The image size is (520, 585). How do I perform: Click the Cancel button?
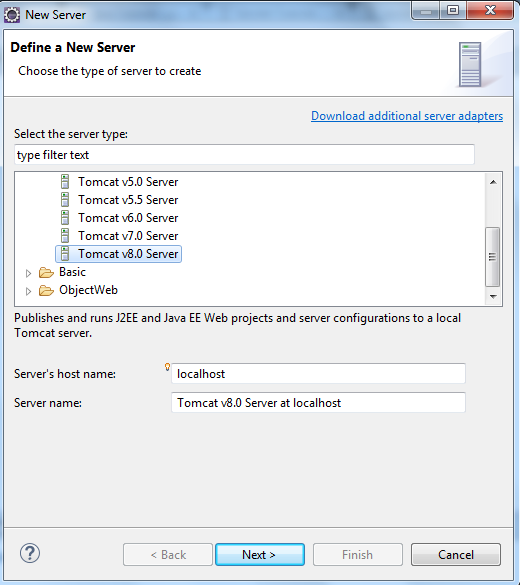pyautogui.click(x=456, y=554)
